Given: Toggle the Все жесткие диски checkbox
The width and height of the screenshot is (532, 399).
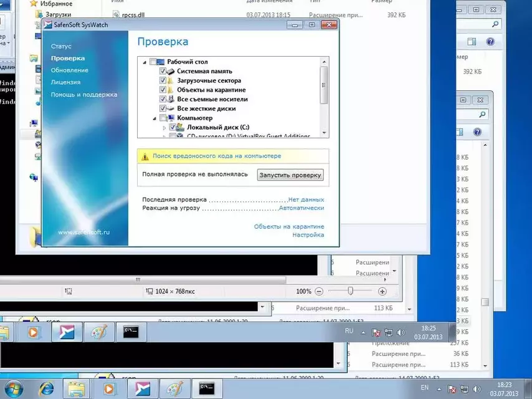Looking at the screenshot, I should [x=163, y=108].
